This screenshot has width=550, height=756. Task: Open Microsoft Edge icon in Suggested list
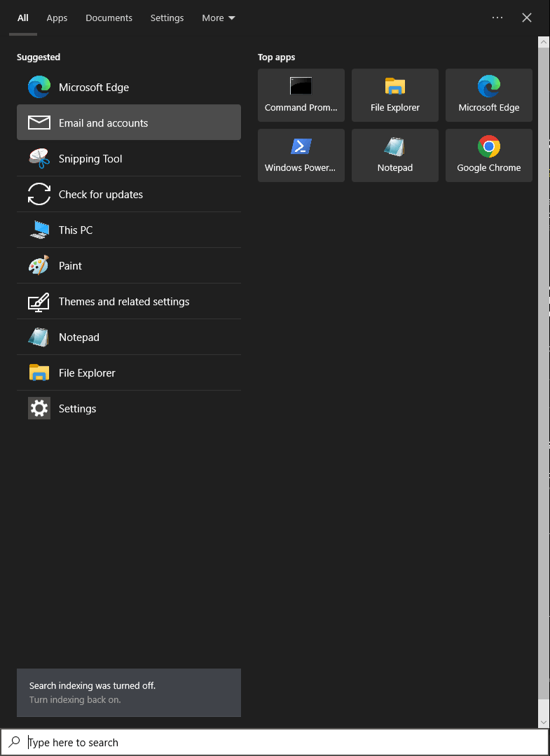39,87
